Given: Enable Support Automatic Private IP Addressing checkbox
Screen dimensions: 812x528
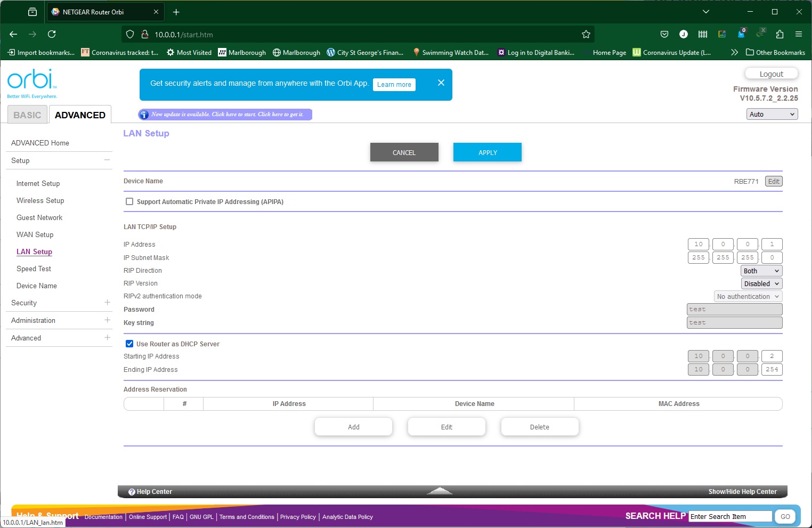Looking at the screenshot, I should point(129,201).
